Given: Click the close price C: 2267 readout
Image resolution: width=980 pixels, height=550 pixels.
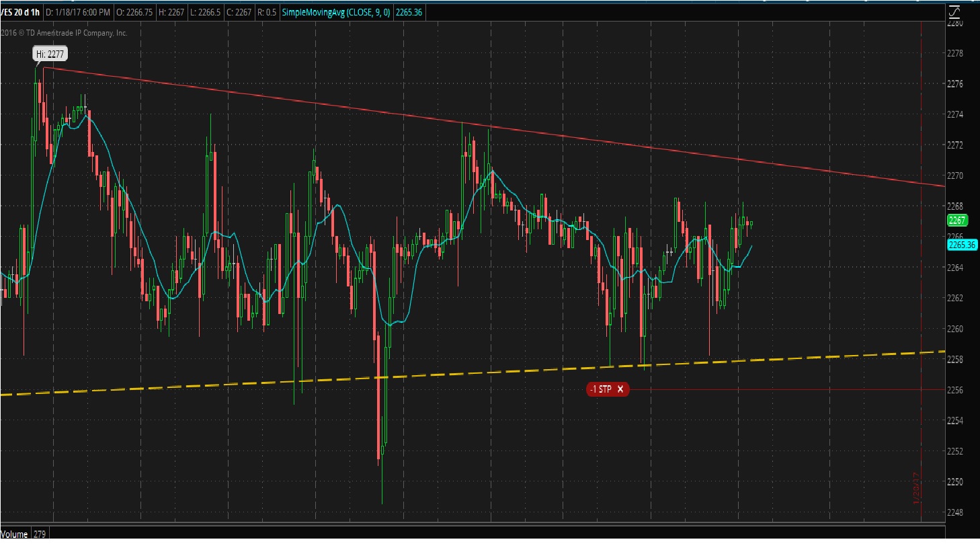Looking at the screenshot, I should pyautogui.click(x=238, y=12).
